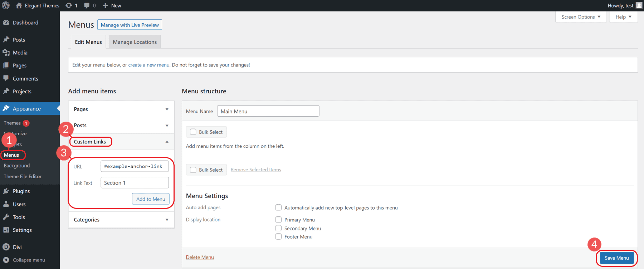The height and width of the screenshot is (269, 644).
Task: Switch to the Manage Locations tab
Action: [x=135, y=42]
